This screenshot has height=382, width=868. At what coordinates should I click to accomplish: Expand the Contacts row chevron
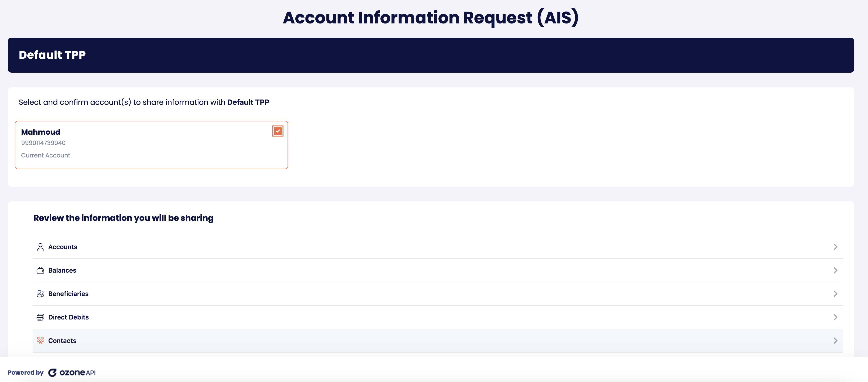point(835,341)
